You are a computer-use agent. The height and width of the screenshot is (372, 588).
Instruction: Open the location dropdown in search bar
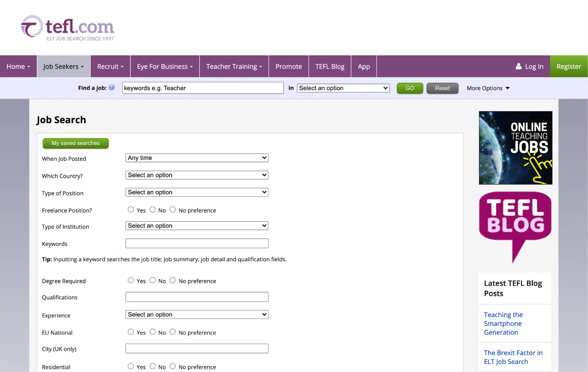(343, 88)
